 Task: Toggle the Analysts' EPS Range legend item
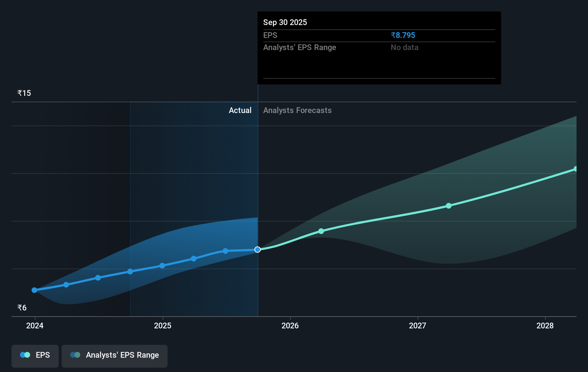pos(114,356)
